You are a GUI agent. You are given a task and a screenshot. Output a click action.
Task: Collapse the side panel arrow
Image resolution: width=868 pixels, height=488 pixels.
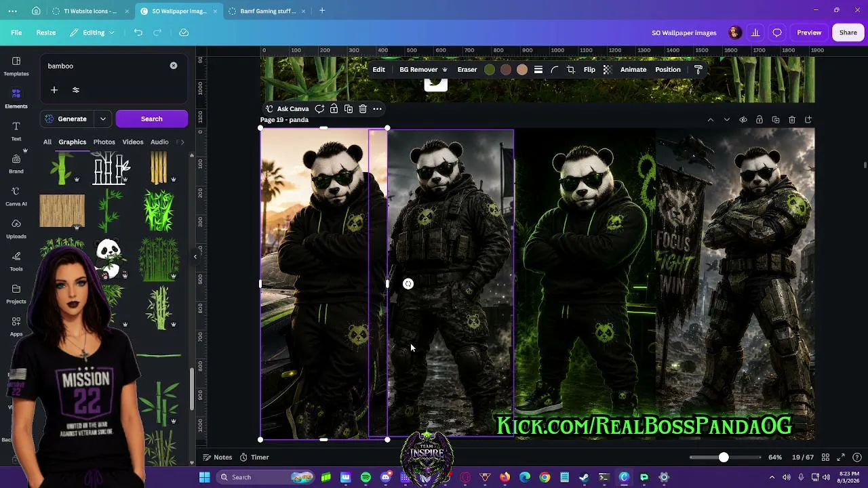195,256
